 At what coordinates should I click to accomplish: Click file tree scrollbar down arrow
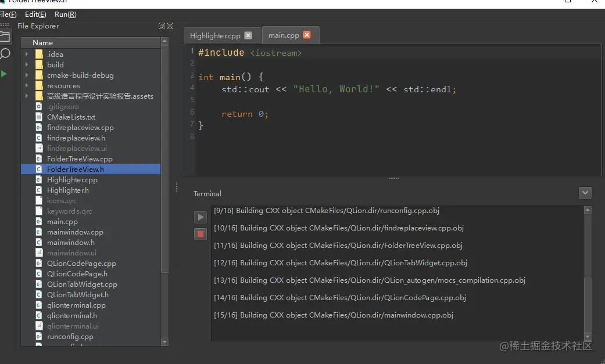(x=164, y=342)
